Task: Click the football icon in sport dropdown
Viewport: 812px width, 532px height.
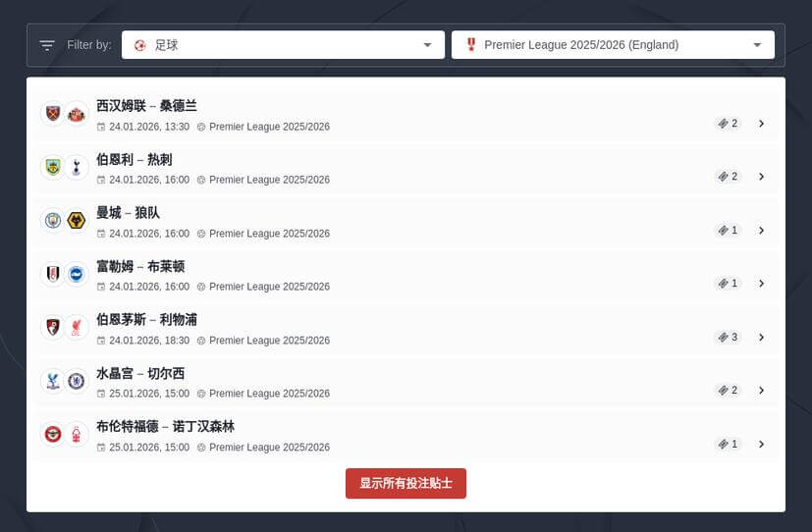Action: coord(139,45)
